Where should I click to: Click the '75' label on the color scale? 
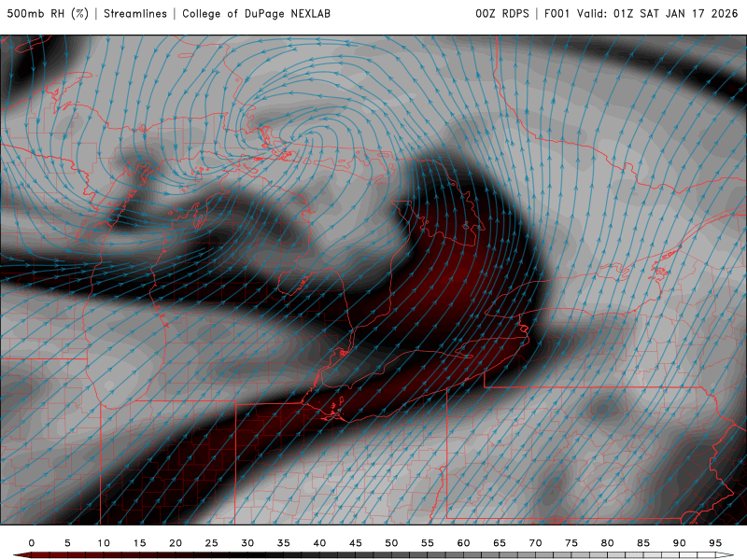[571, 543]
